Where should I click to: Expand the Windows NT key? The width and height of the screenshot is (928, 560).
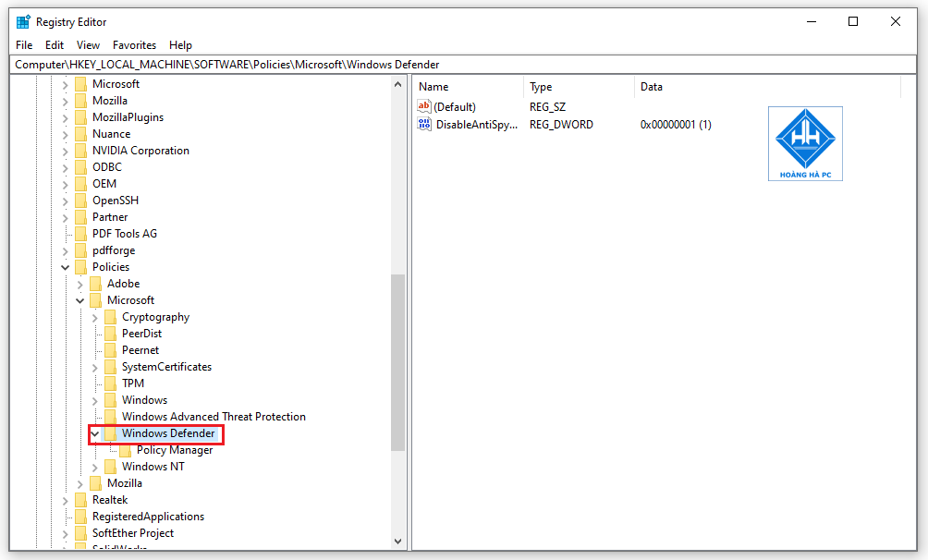(x=95, y=468)
